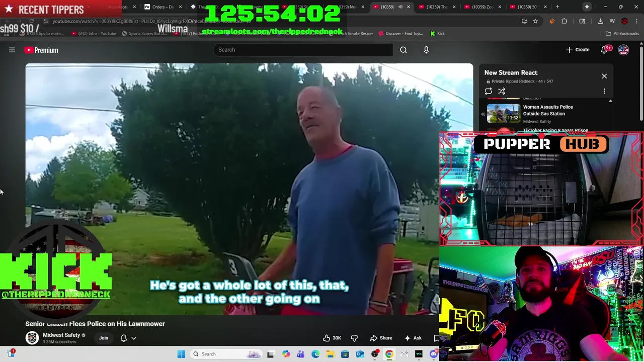Like the video with 30K thumbs up

tap(332, 338)
